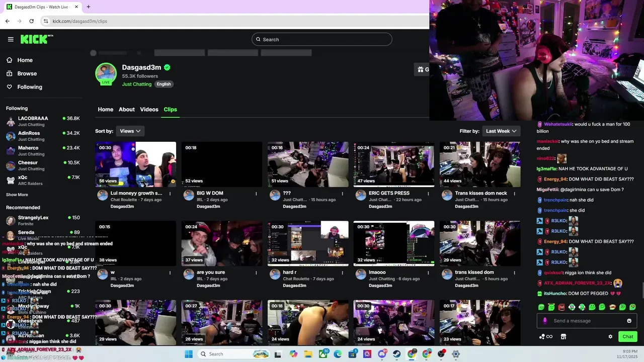Open channel points icon below chat
This screenshot has width=644, height=362.
click(x=545, y=337)
